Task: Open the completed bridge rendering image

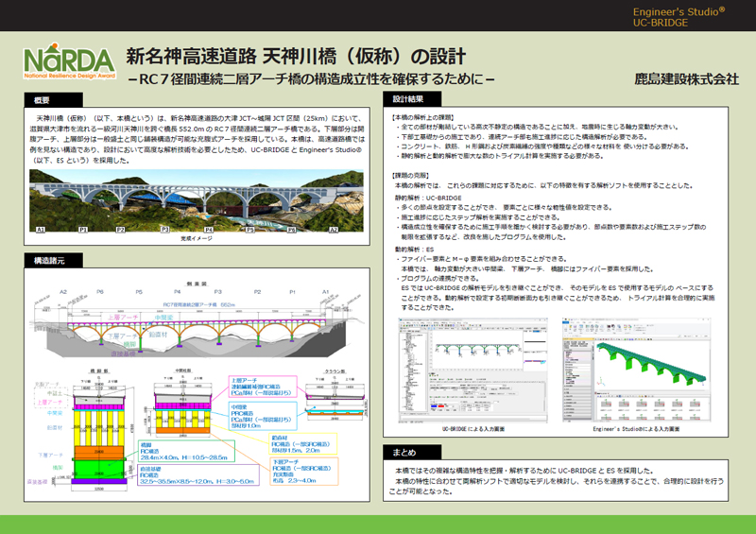Action: click(197, 200)
